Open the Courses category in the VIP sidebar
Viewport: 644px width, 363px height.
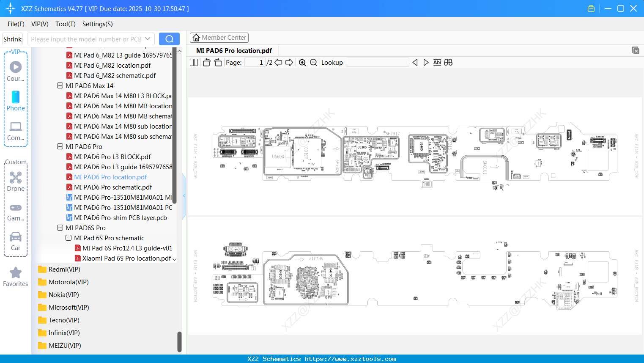pyautogui.click(x=16, y=71)
